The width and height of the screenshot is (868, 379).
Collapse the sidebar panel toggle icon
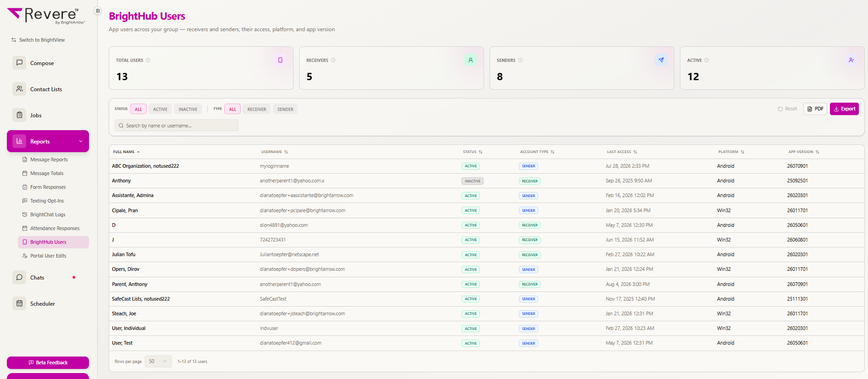[x=98, y=11]
